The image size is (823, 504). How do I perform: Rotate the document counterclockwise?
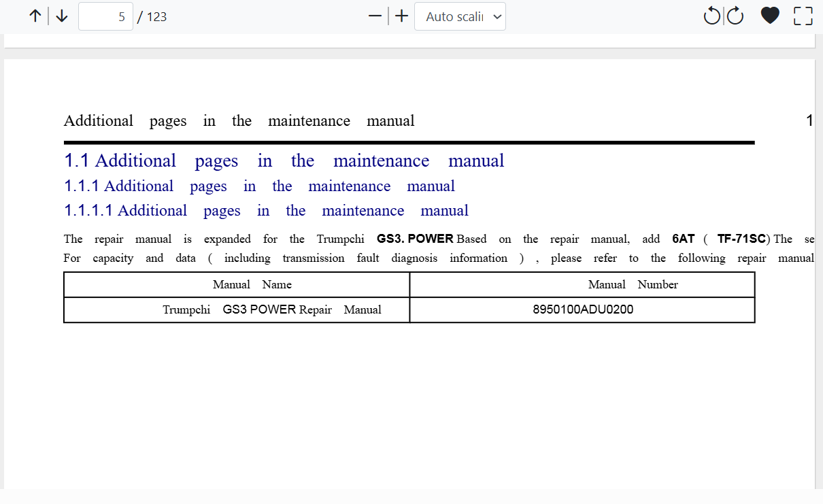click(711, 16)
